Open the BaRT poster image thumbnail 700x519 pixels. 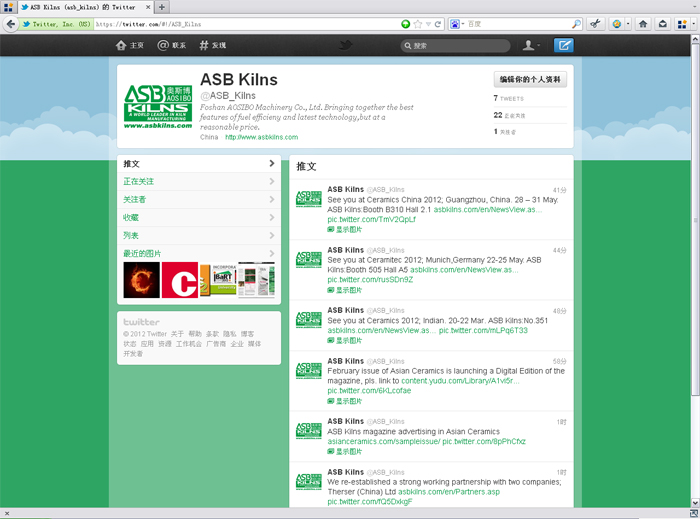click(x=218, y=280)
